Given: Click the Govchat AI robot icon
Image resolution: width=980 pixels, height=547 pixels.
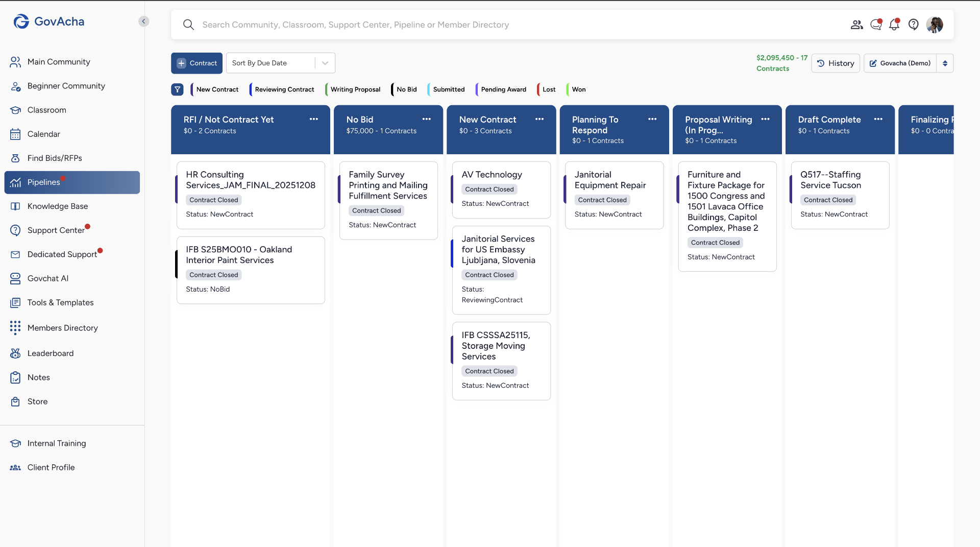Looking at the screenshot, I should tap(15, 278).
